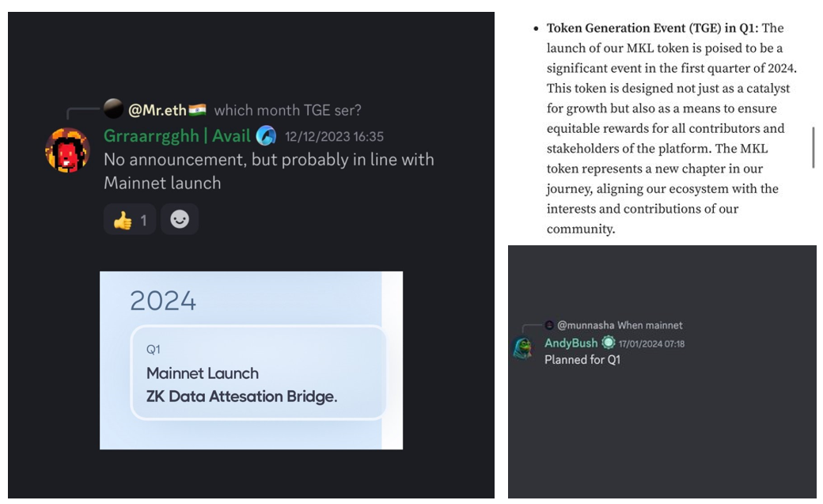Viewport: 823px width, 504px height.
Task: Click the India flag beside Mr.eth
Action: point(198,110)
